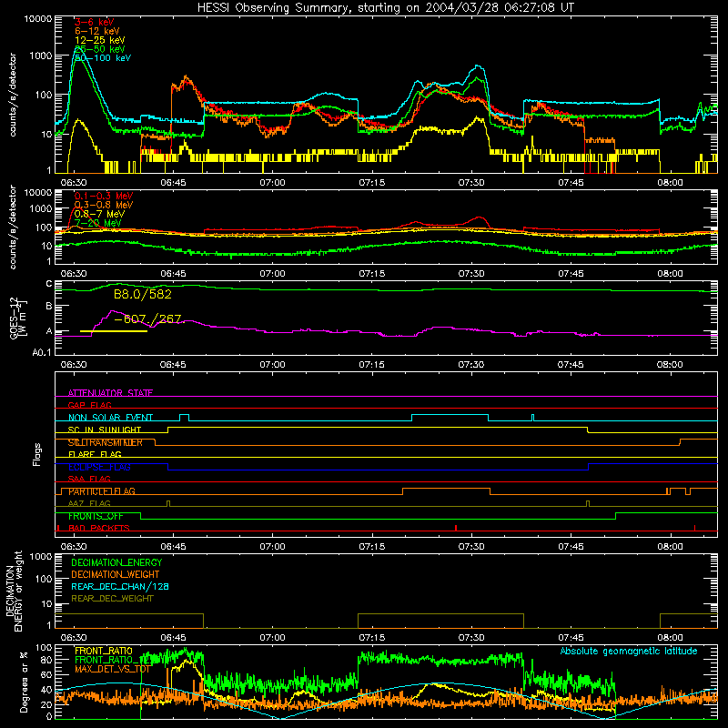Click the HESSI Observing Summary title text
728x728 pixels.
pyautogui.click(x=385, y=8)
